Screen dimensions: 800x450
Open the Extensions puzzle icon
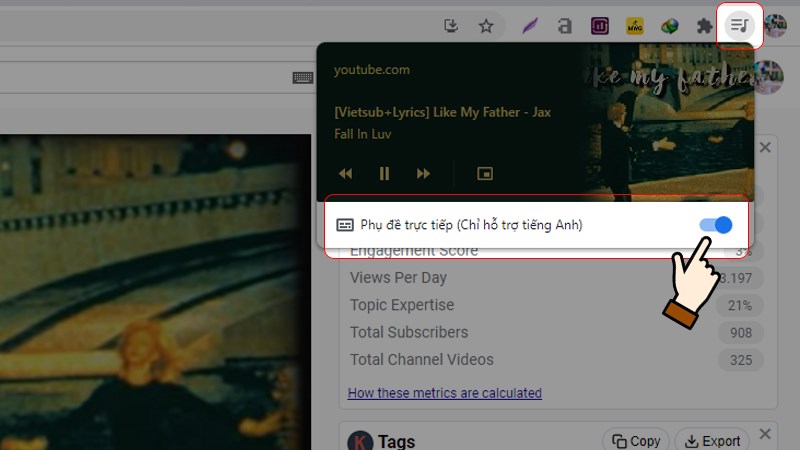pos(705,26)
